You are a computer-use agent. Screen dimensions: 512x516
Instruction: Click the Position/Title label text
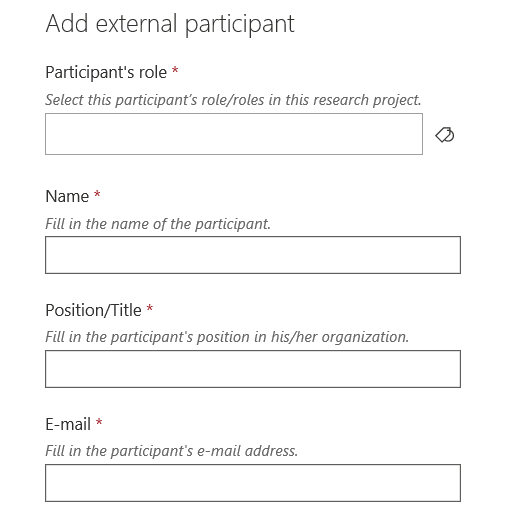click(93, 310)
